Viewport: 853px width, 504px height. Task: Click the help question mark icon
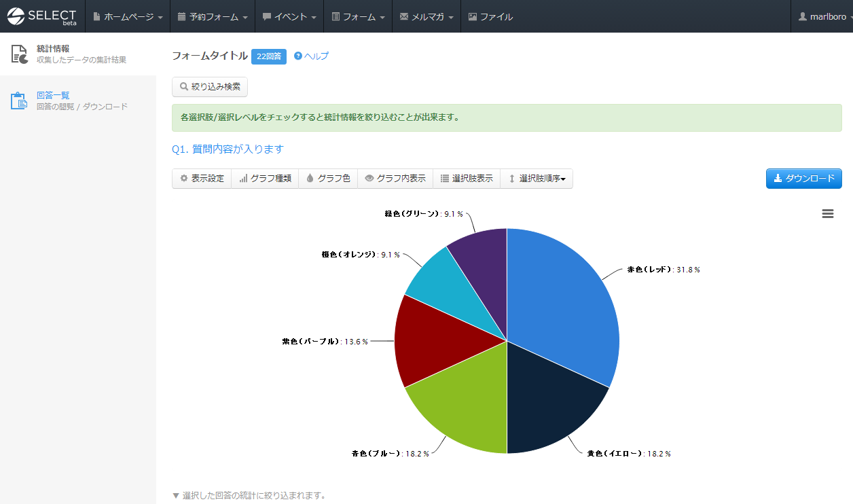click(x=297, y=56)
